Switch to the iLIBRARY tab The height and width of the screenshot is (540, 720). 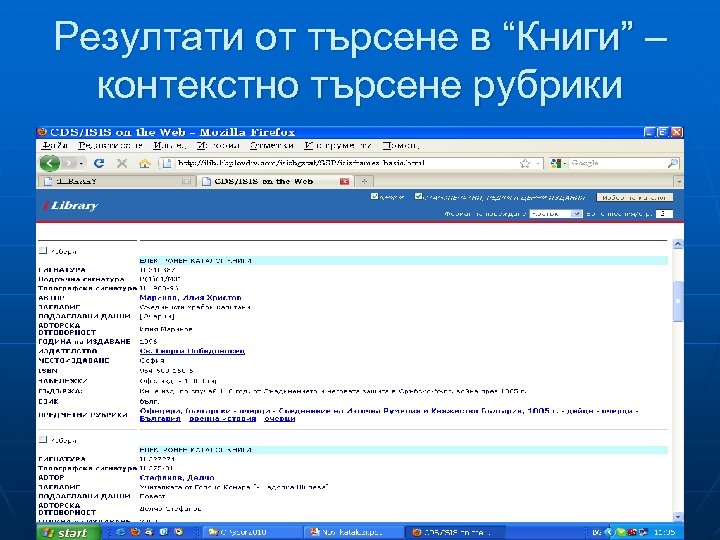tap(117, 181)
